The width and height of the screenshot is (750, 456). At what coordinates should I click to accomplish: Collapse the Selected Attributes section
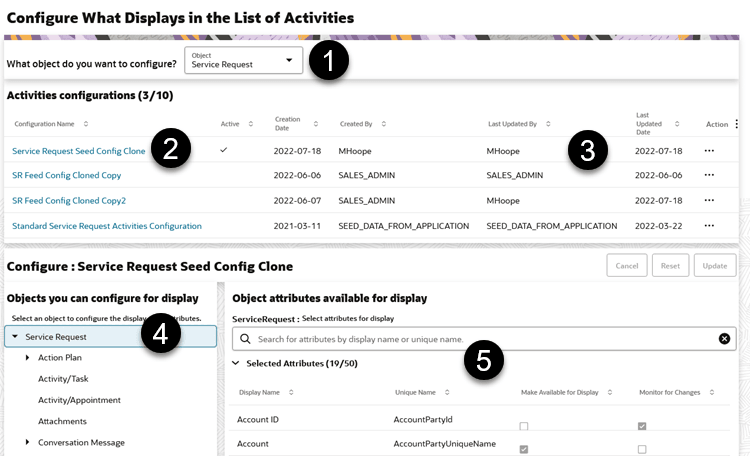pos(236,364)
